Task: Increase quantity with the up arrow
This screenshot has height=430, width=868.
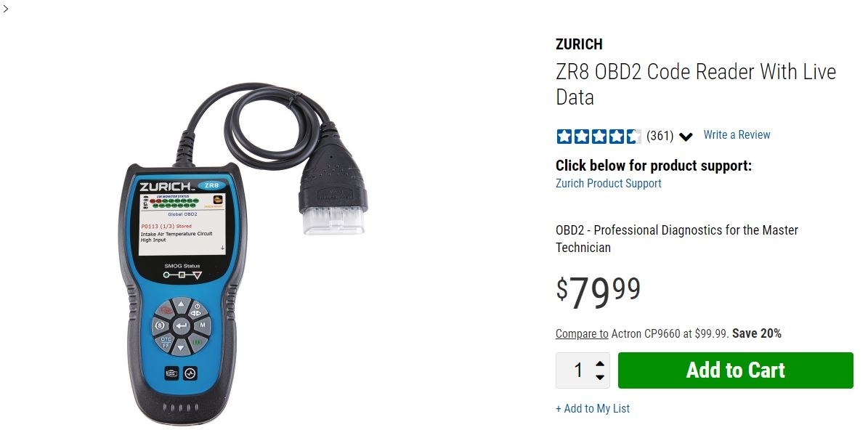Action: click(599, 364)
